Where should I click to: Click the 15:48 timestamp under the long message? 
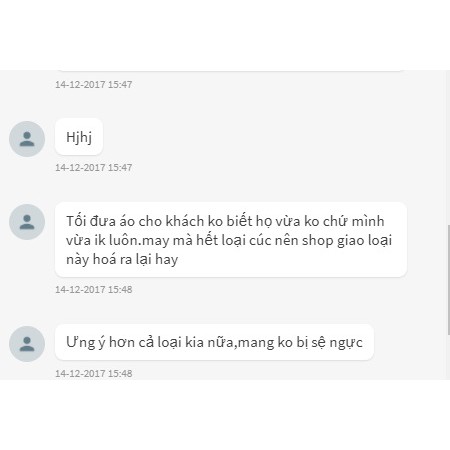(94, 289)
